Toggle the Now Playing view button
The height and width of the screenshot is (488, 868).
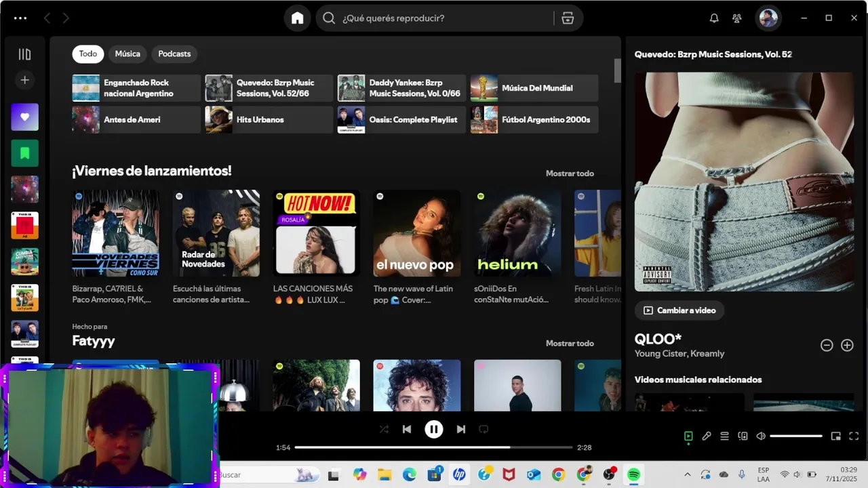(x=688, y=436)
